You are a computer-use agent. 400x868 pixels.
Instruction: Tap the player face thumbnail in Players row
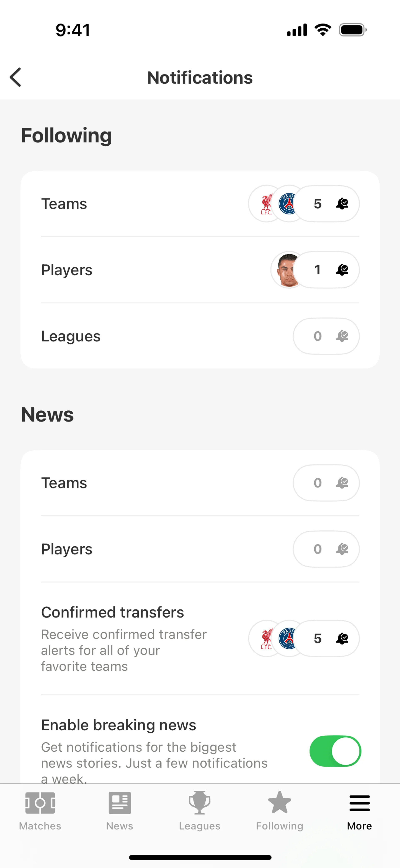pyautogui.click(x=286, y=270)
